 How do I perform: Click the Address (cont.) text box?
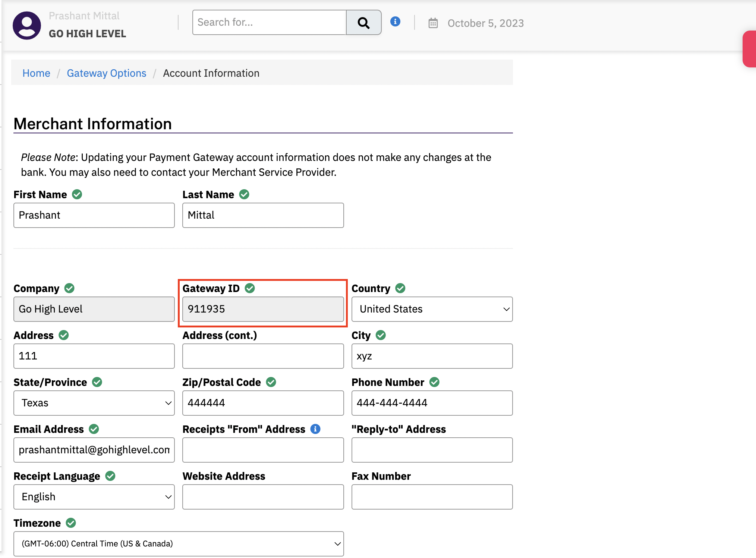point(263,356)
